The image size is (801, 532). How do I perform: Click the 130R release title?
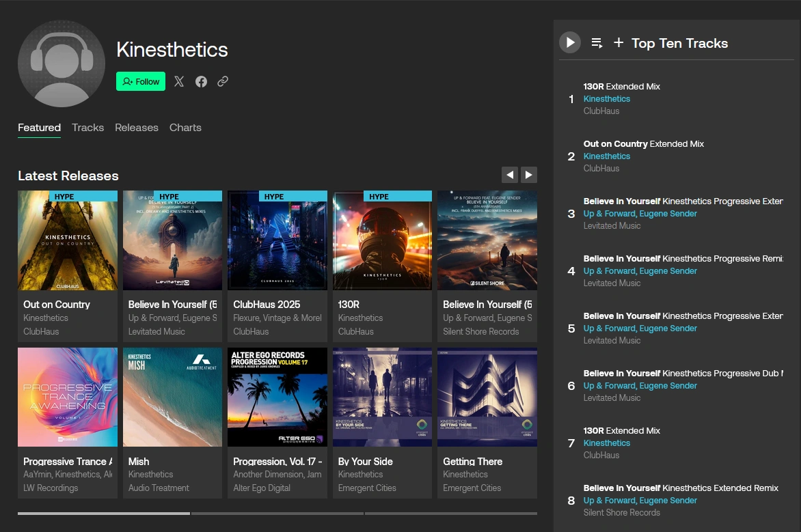click(x=349, y=305)
